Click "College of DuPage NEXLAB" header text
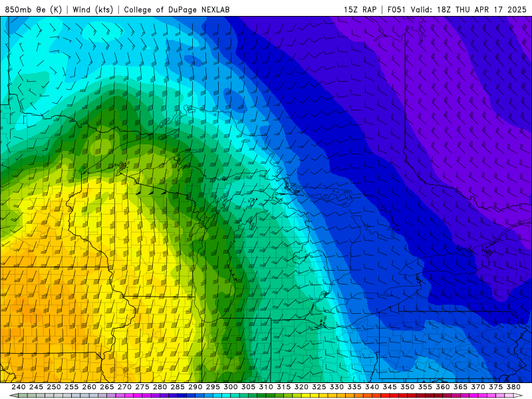This screenshot has width=532, height=399. pyautogui.click(x=177, y=9)
